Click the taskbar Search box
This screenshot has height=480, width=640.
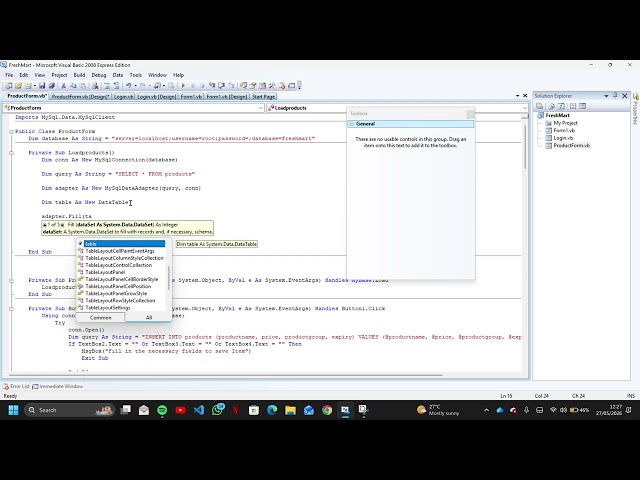(x=69, y=410)
